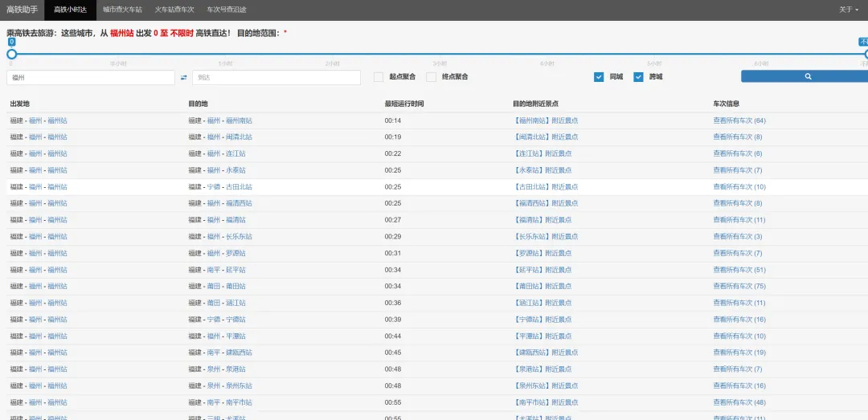Open destination link 连江站

click(235, 154)
